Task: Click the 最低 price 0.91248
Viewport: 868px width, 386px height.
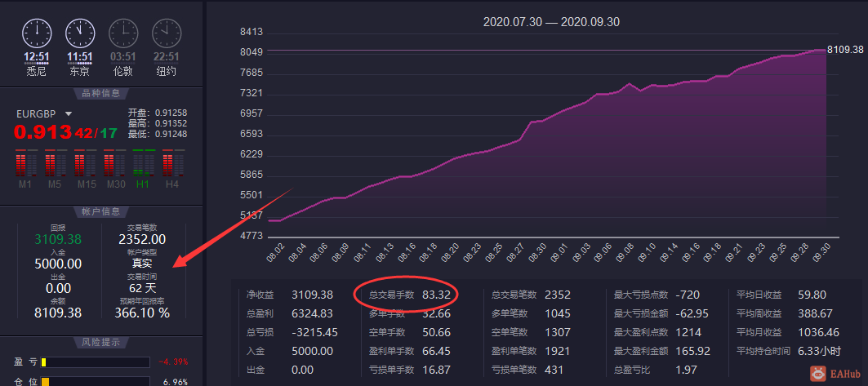Action: point(171,134)
